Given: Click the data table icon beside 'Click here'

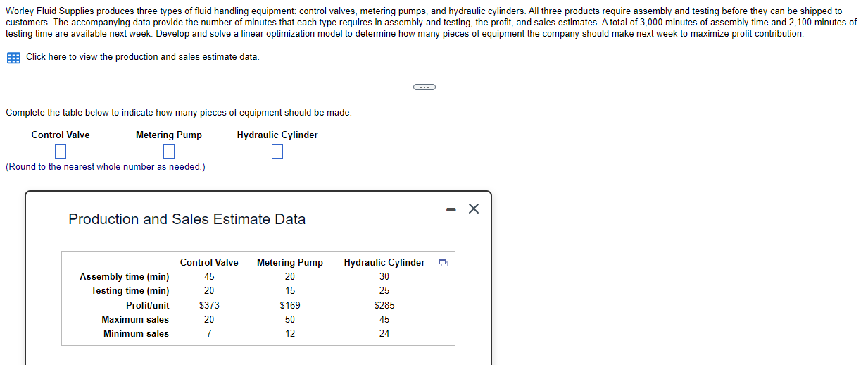Looking at the screenshot, I should [13, 58].
